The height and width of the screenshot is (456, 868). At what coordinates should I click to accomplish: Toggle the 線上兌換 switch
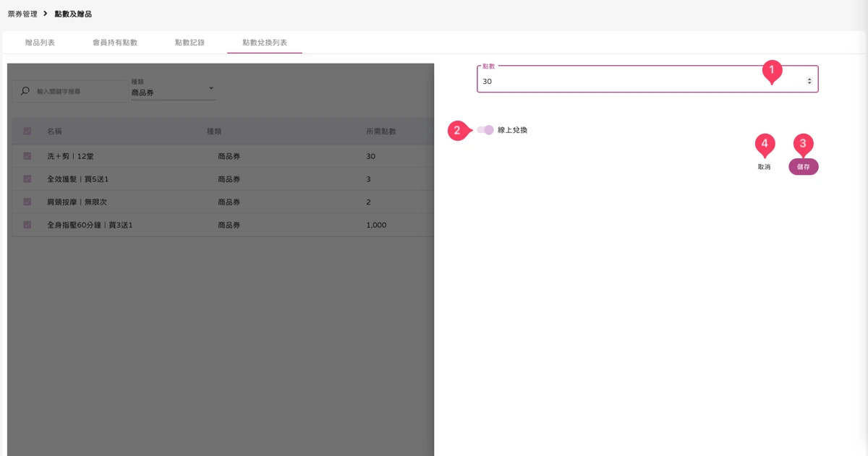[x=485, y=130]
